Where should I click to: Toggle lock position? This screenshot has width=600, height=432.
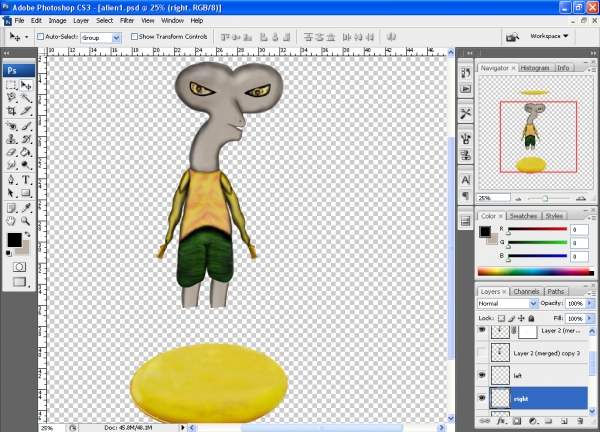(521, 318)
